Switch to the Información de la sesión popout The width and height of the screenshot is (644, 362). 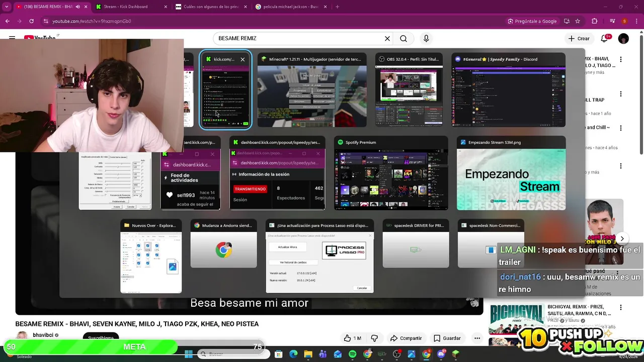coord(277,173)
